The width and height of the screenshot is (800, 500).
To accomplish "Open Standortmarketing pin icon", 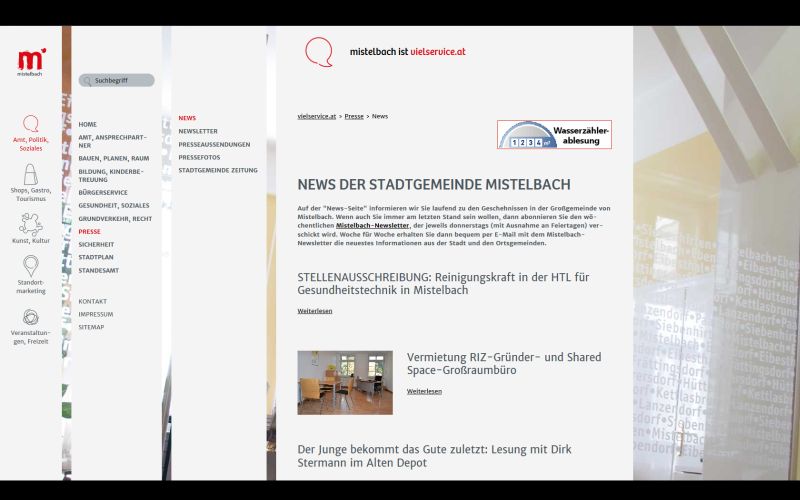I will (31, 266).
